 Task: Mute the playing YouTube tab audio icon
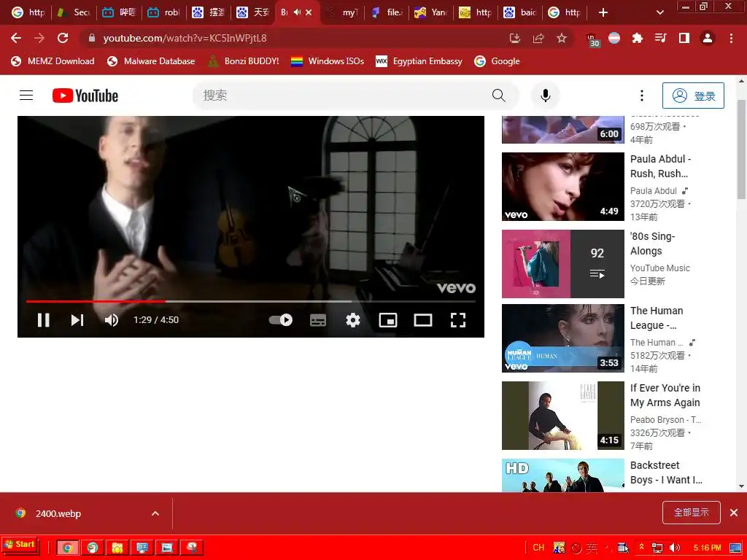(x=298, y=12)
